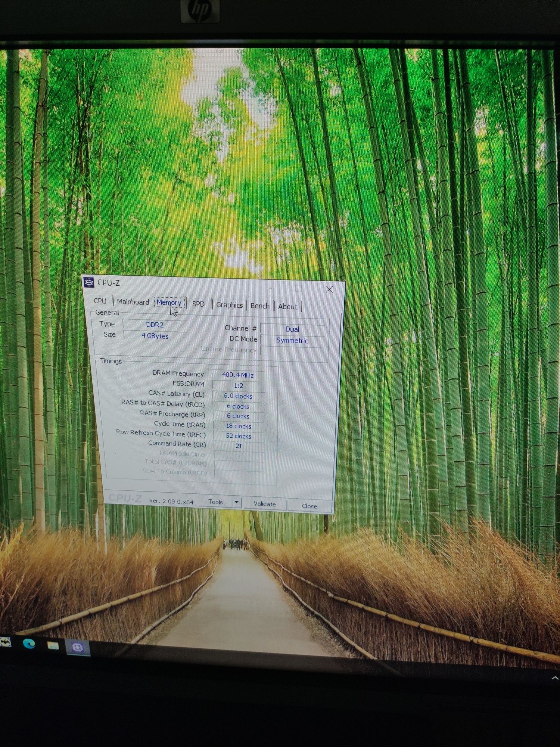The image size is (560, 747).
Task: Click the CPU-Z icon in the taskbar
Action: pyautogui.click(x=78, y=647)
